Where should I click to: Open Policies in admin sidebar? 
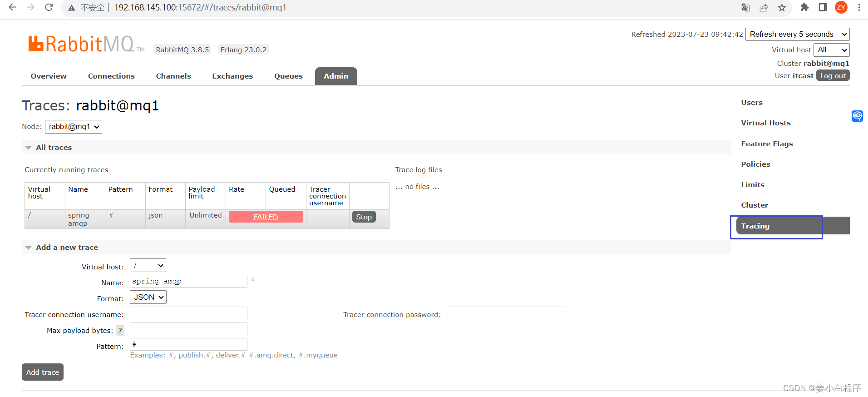click(755, 164)
